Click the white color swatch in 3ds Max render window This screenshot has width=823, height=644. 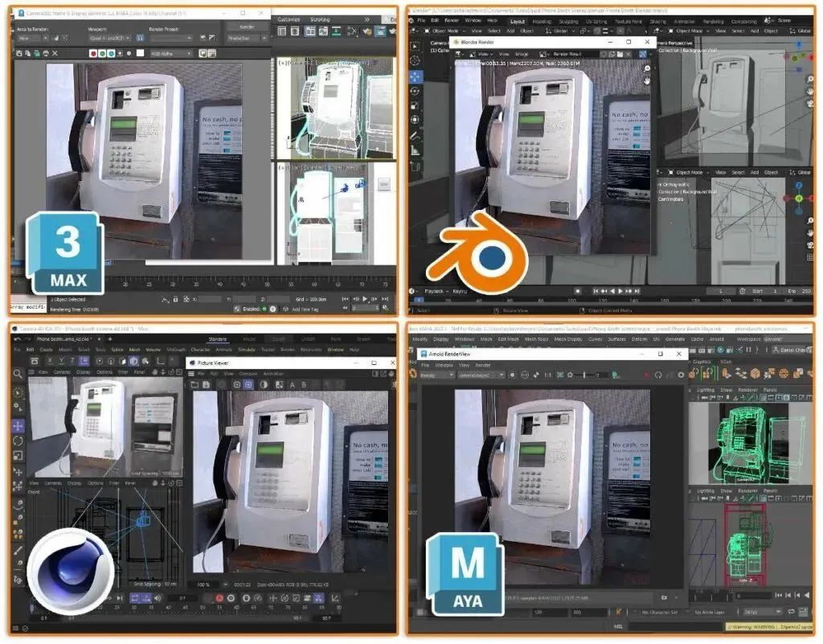[140, 53]
